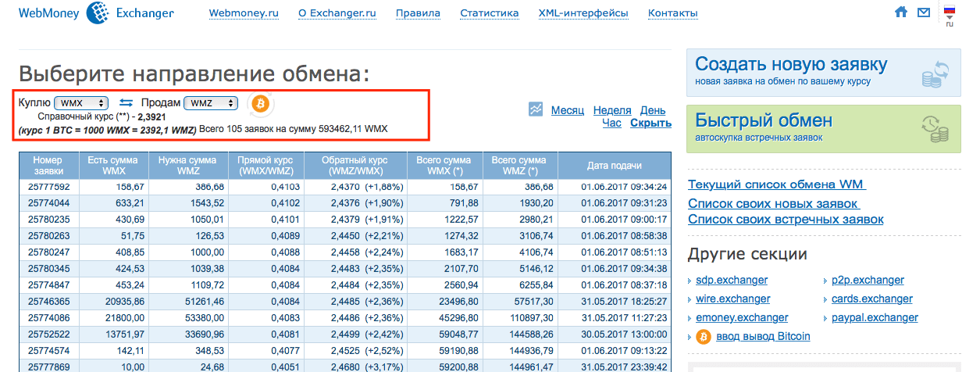Open Текущий список обмена WM
980x372 pixels.
click(777, 185)
